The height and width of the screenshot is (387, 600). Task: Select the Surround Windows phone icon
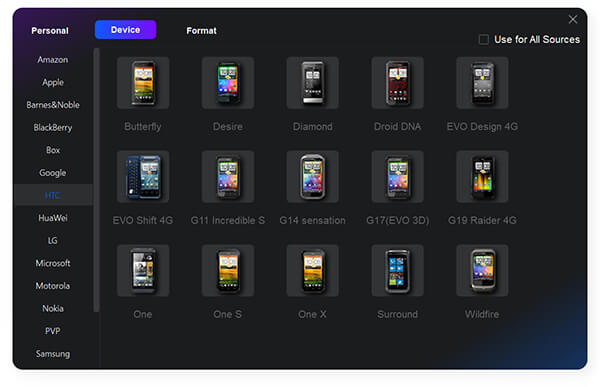click(398, 270)
